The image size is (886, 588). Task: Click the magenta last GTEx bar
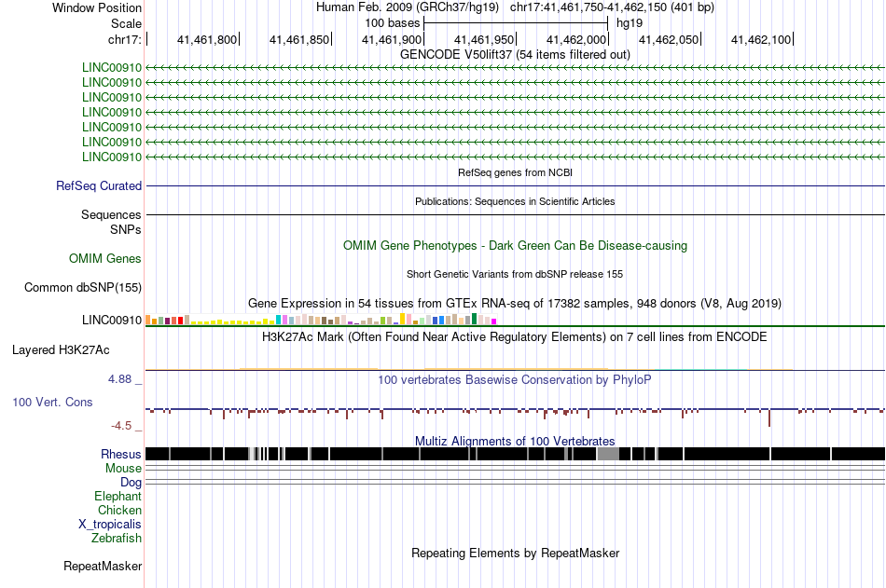(494, 321)
